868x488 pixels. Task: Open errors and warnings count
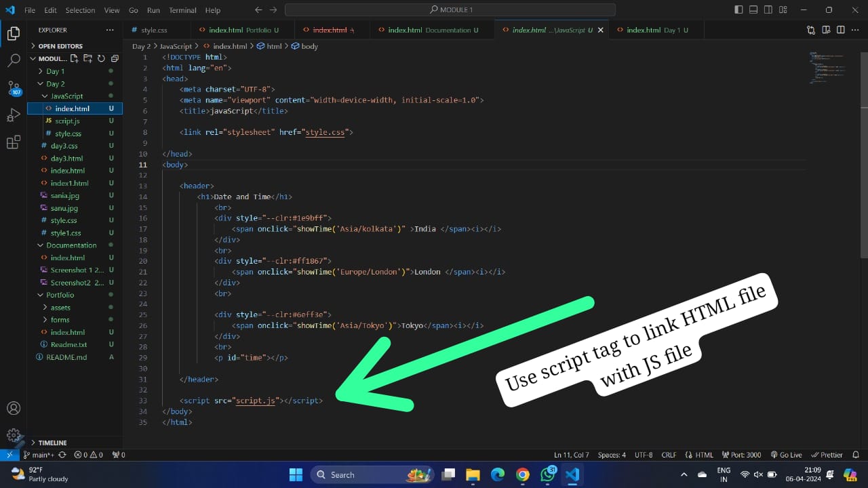tap(89, 455)
